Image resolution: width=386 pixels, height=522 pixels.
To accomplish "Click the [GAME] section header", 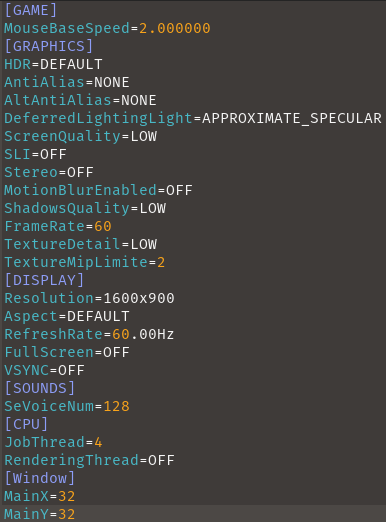I will [31, 10].
